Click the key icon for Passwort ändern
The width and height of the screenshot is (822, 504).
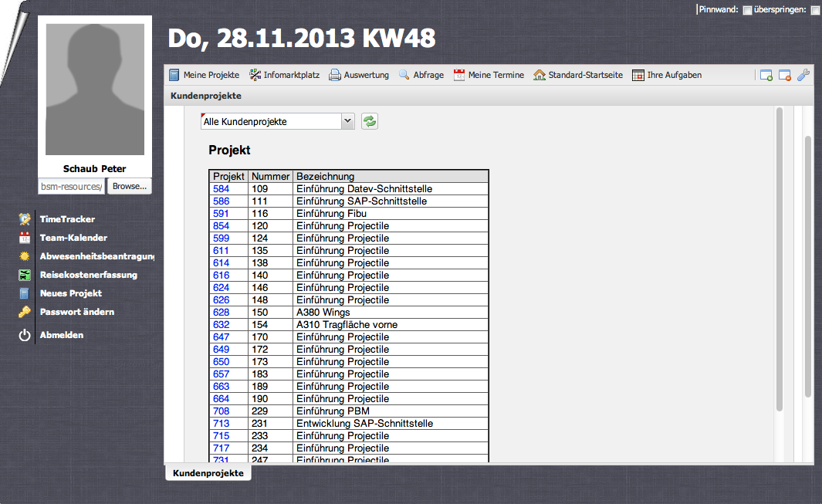click(x=25, y=312)
